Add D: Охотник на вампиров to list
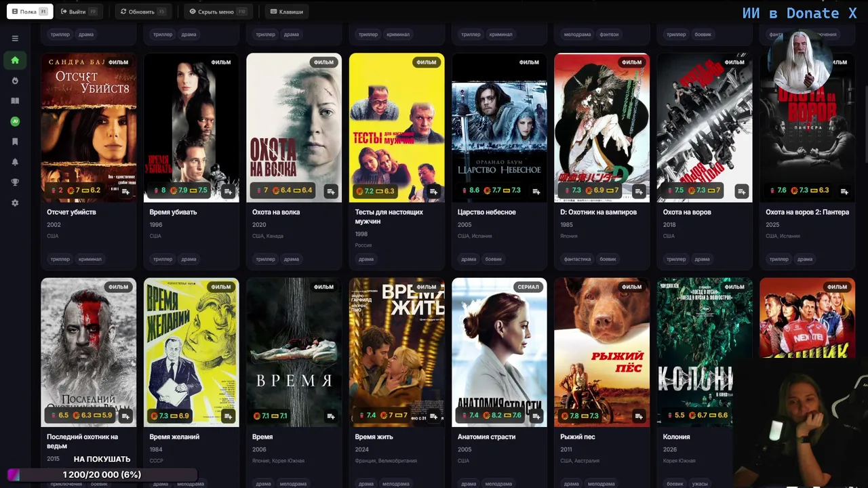Screen dimensions: 868x488 pyautogui.click(x=639, y=191)
